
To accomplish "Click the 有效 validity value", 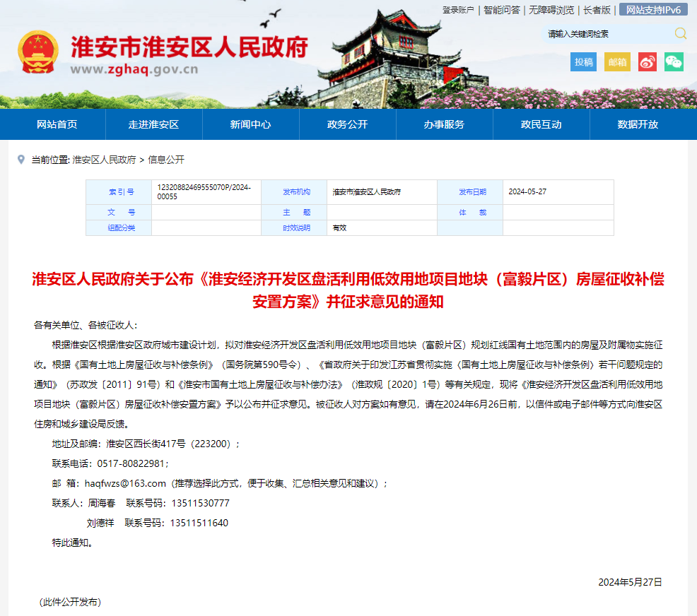I will (x=339, y=228).
